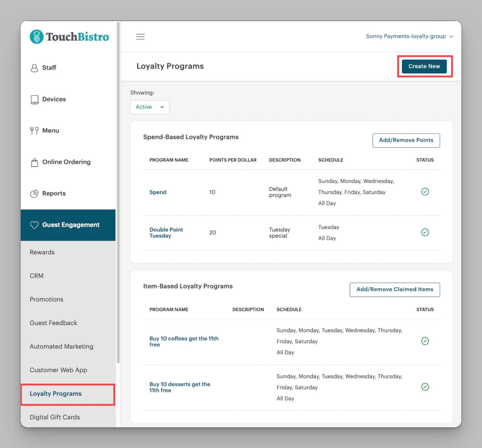The image size is (482, 448).
Task: Open CRM submenu item
Action: [68, 276]
